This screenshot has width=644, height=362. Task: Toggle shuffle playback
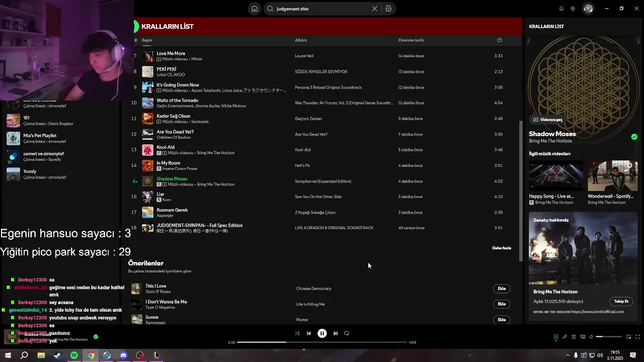click(297, 333)
